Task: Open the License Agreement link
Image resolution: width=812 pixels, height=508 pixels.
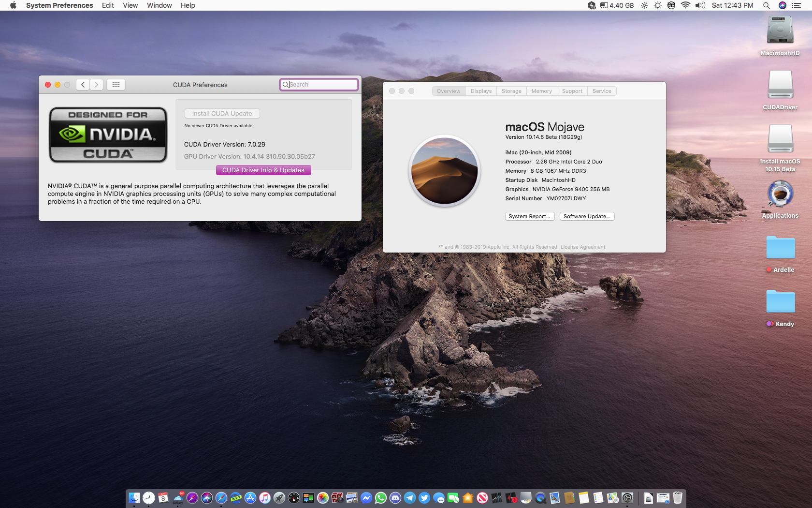Action: click(x=582, y=247)
